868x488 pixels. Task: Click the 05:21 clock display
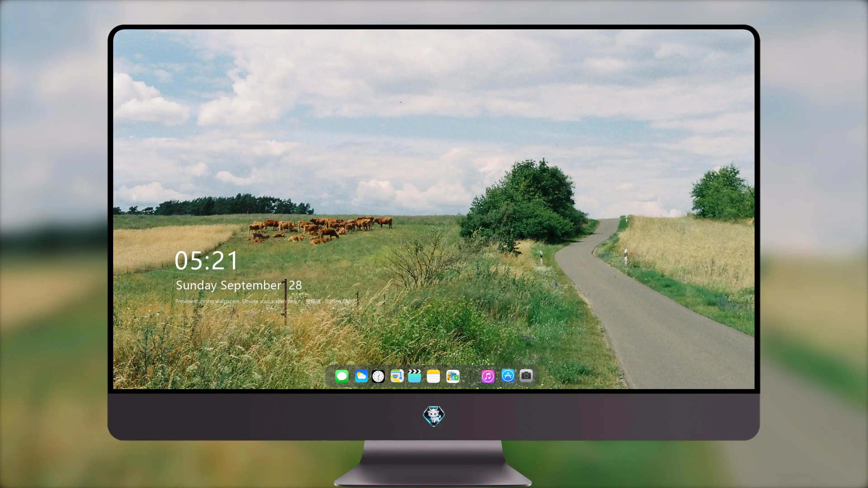[206, 261]
